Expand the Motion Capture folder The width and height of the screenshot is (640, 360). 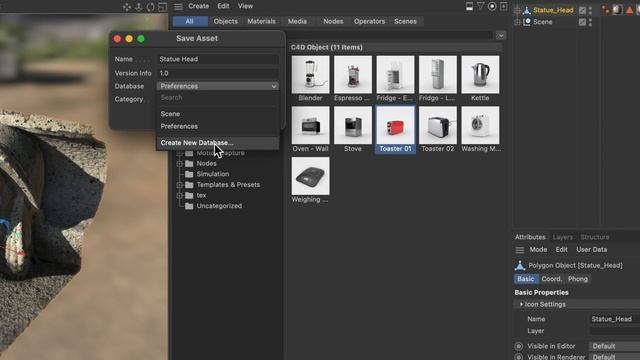tap(179, 153)
